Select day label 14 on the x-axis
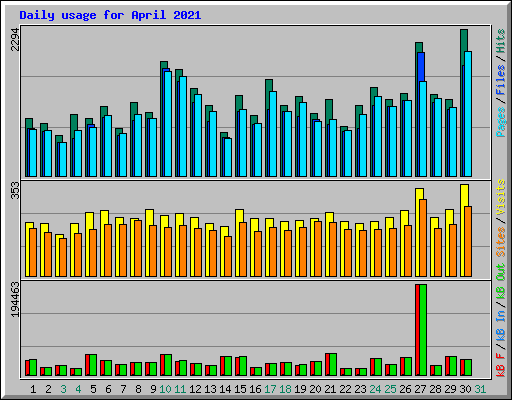Screen dimensions: 512x400 point(225,389)
